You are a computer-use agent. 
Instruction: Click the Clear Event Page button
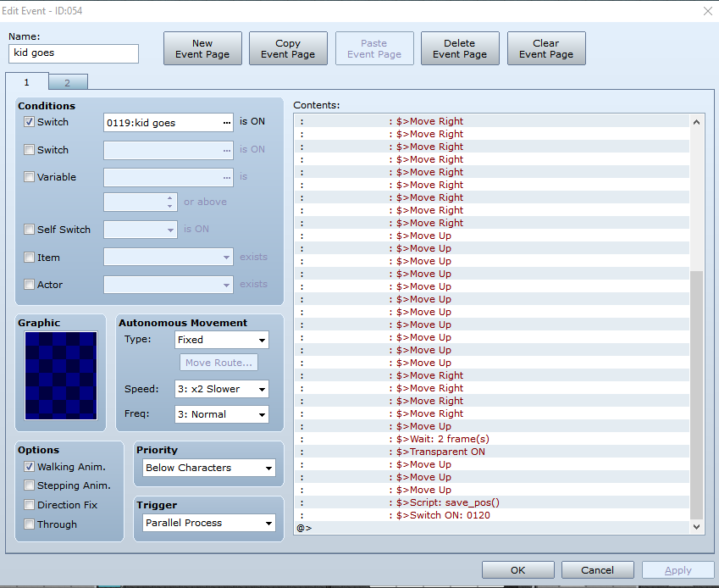[545, 48]
